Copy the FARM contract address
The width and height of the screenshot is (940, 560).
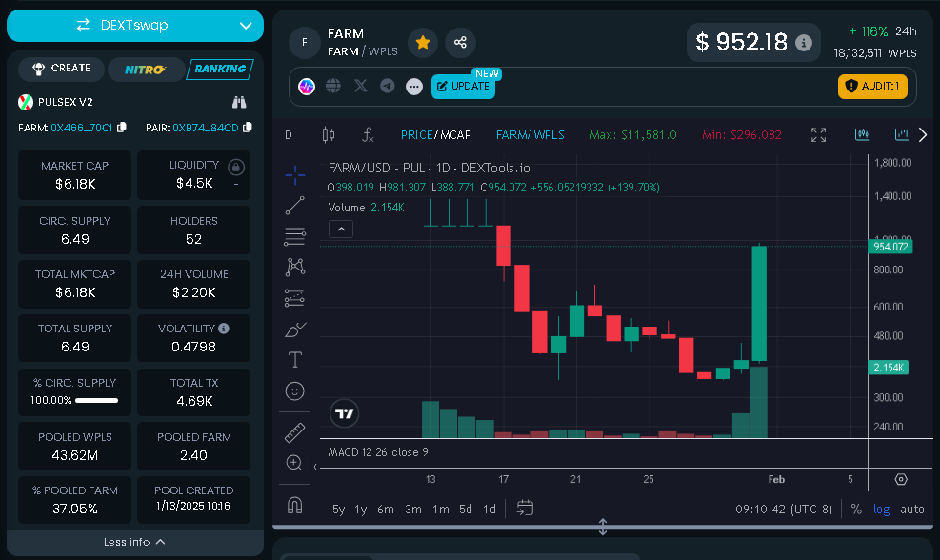[x=122, y=127]
